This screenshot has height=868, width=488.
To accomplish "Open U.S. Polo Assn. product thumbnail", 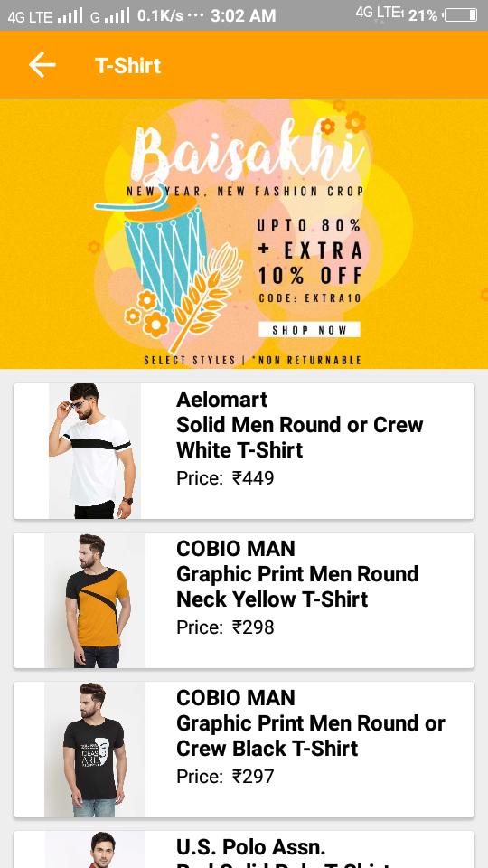I will click(x=95, y=850).
